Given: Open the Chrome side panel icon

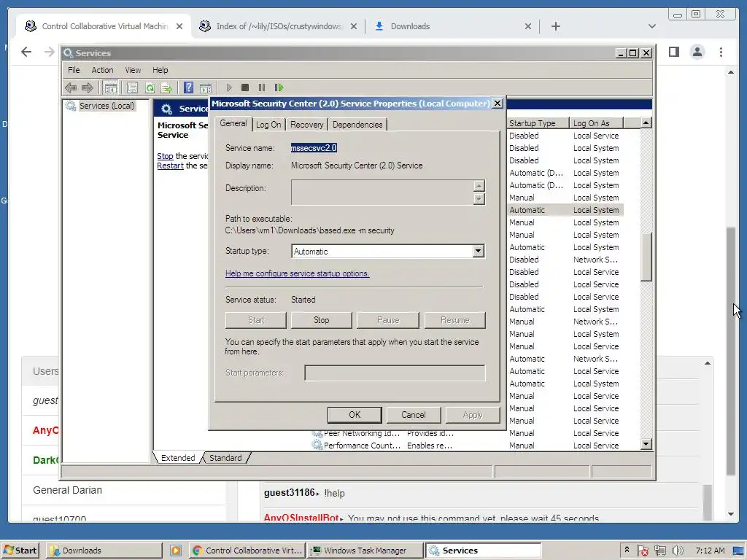Looking at the screenshot, I should point(673,52).
